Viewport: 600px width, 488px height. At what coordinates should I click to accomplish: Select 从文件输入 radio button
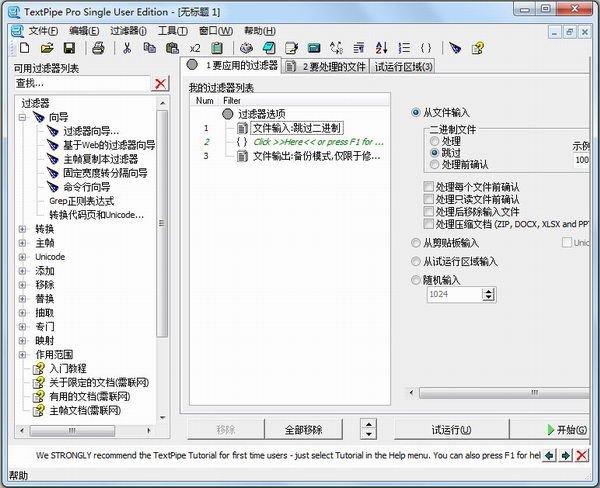[x=416, y=113]
